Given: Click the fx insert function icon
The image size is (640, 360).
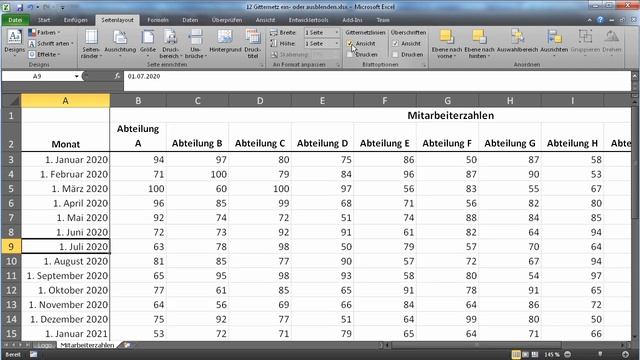Looking at the screenshot, I should [x=117, y=76].
